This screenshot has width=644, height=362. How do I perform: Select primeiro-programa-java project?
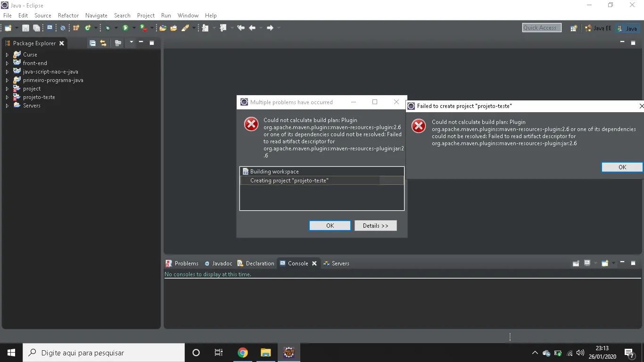coord(53,80)
